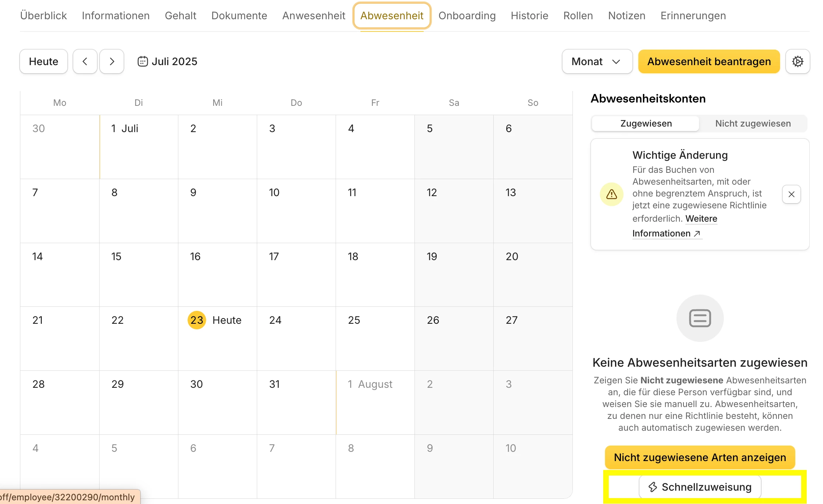Dismiss the Wichtige Änderung notice
Screen dimensions: 823x504
coord(791,194)
